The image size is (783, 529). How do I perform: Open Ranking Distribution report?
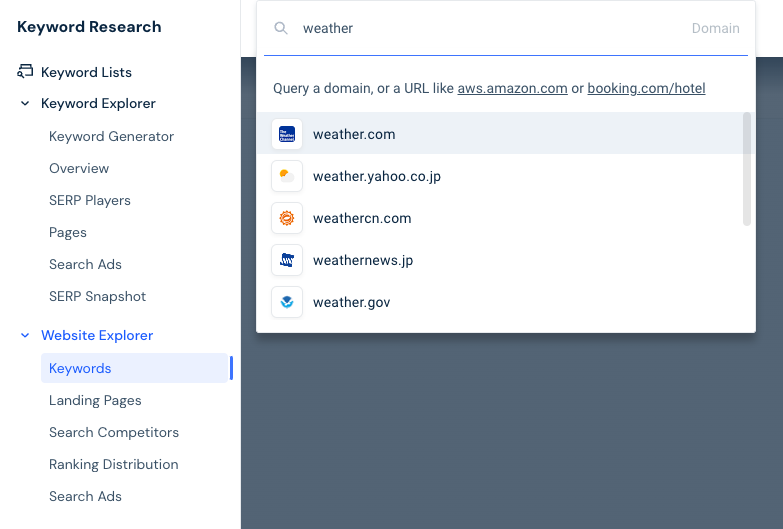[x=113, y=464]
